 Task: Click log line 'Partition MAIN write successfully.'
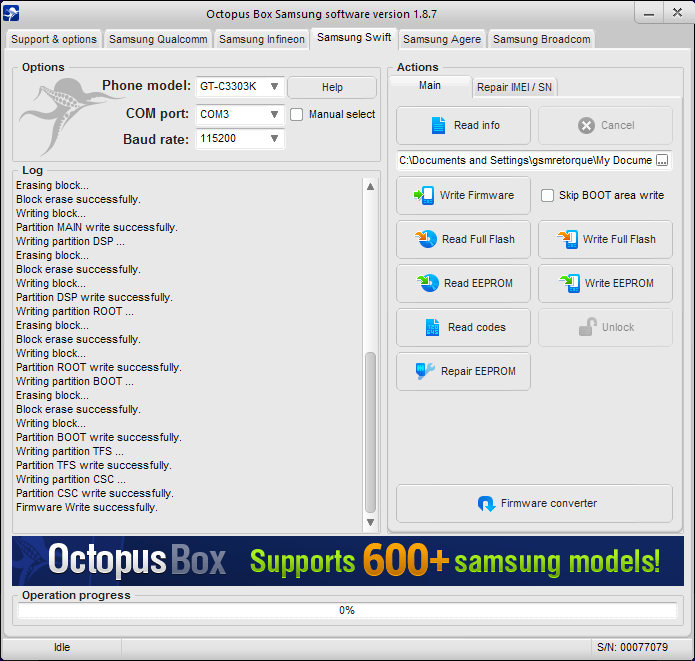tap(97, 227)
